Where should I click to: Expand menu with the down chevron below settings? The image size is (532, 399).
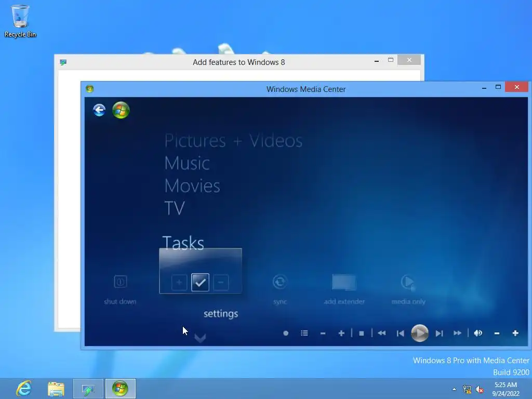click(x=200, y=338)
